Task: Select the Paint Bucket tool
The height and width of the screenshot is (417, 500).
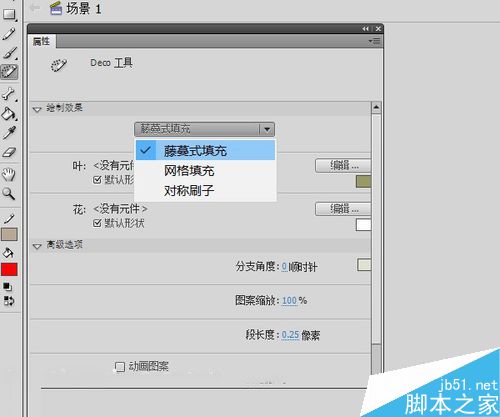Action: (9, 114)
